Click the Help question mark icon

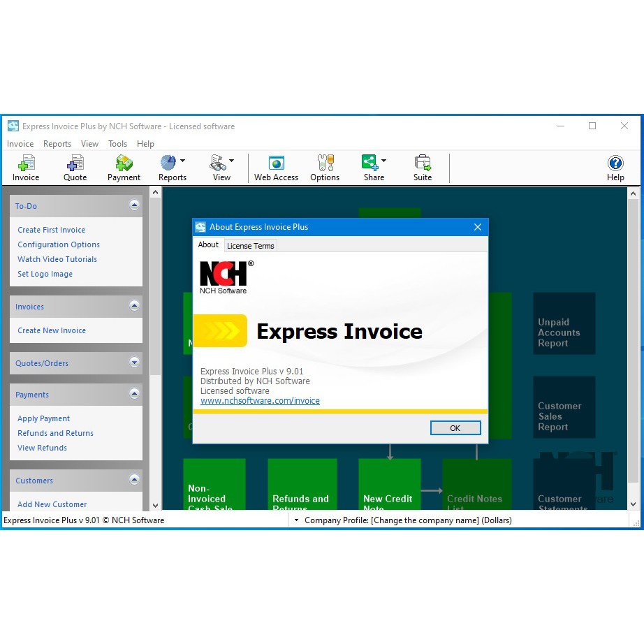pyautogui.click(x=615, y=164)
